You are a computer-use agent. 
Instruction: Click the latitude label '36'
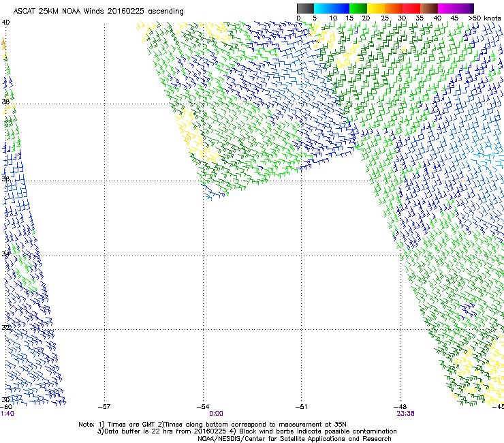tap(5, 179)
